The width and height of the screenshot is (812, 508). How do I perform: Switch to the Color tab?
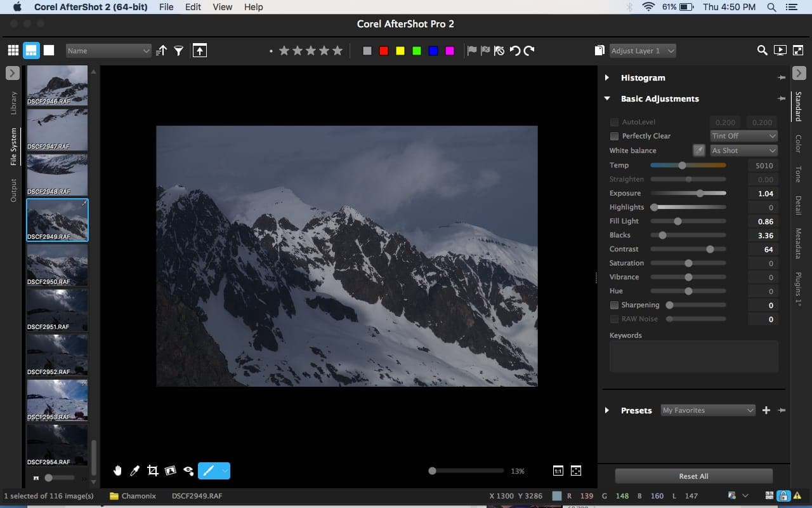click(x=798, y=144)
